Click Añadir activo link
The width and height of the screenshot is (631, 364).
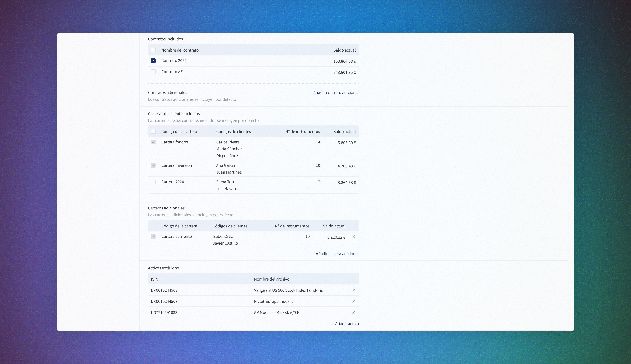point(347,323)
